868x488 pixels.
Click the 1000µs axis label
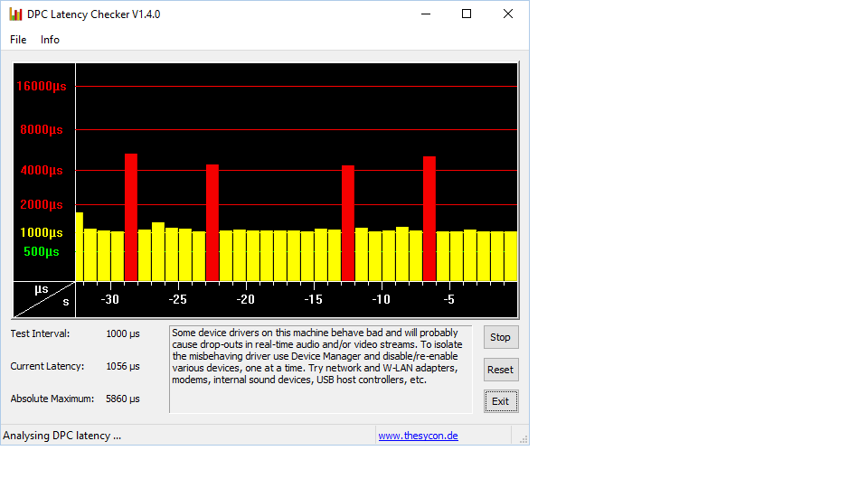[42, 232]
